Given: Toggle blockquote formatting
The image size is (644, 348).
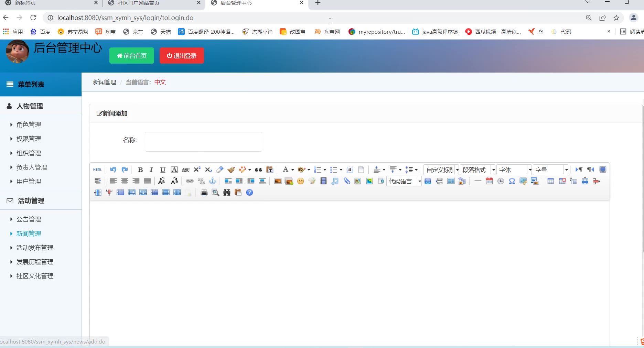Looking at the screenshot, I should 258,170.
